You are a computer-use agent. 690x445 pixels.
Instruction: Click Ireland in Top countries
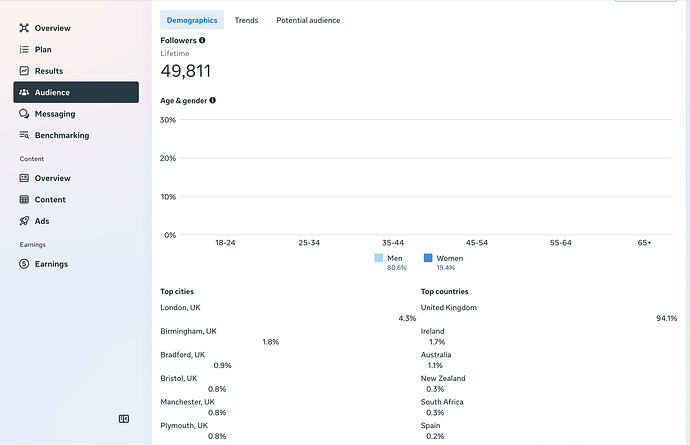coord(433,331)
